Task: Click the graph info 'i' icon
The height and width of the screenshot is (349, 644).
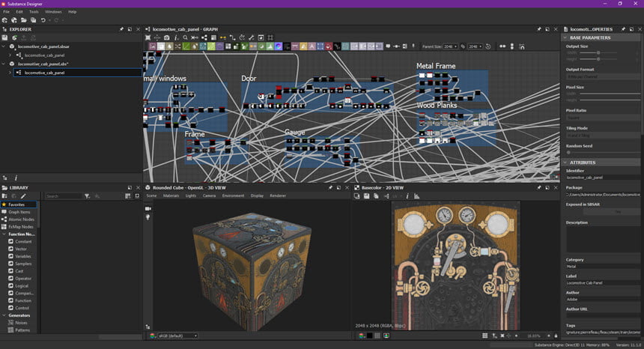Action: (176, 37)
